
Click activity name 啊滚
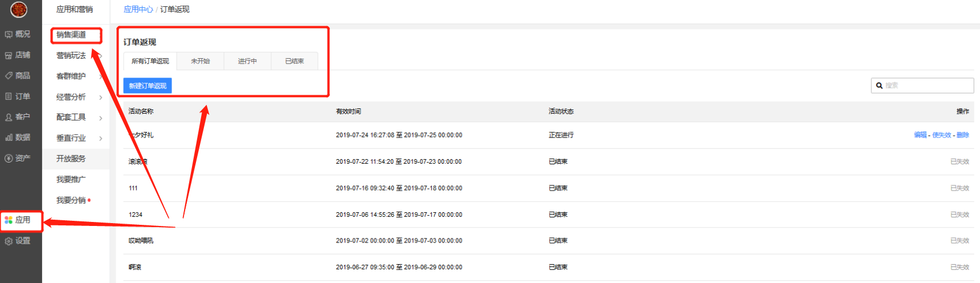click(x=135, y=267)
